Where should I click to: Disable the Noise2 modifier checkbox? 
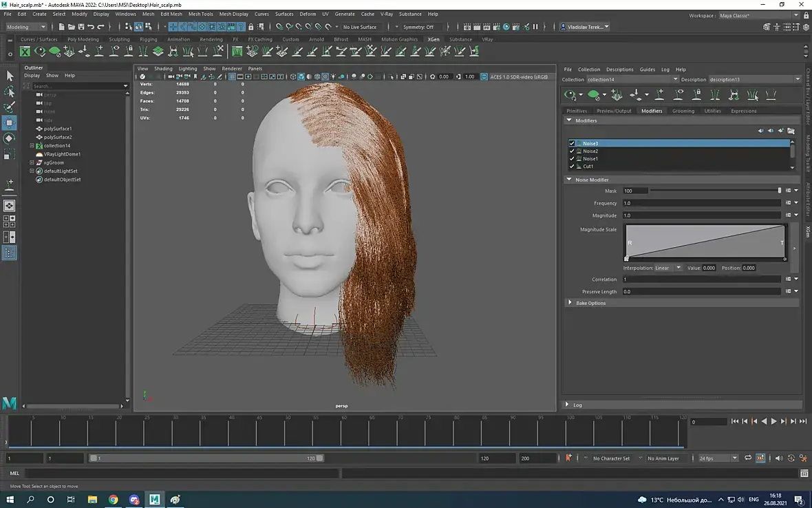coord(572,151)
